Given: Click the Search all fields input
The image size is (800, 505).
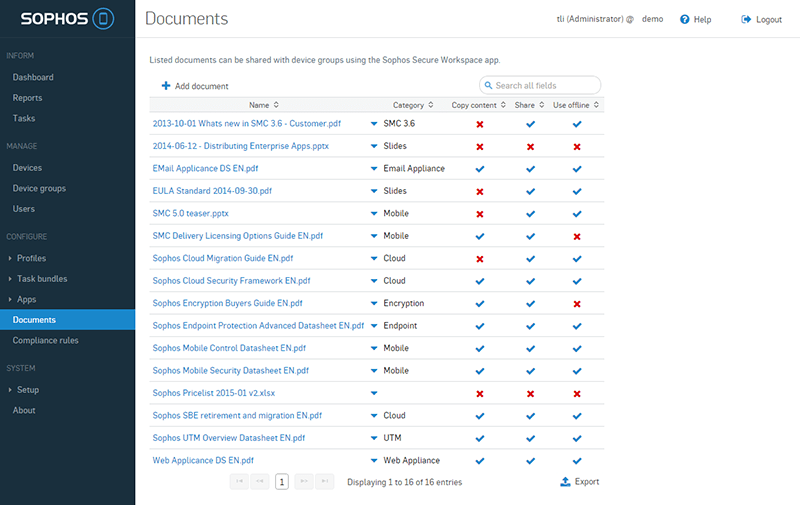Looking at the screenshot, I should [545, 86].
